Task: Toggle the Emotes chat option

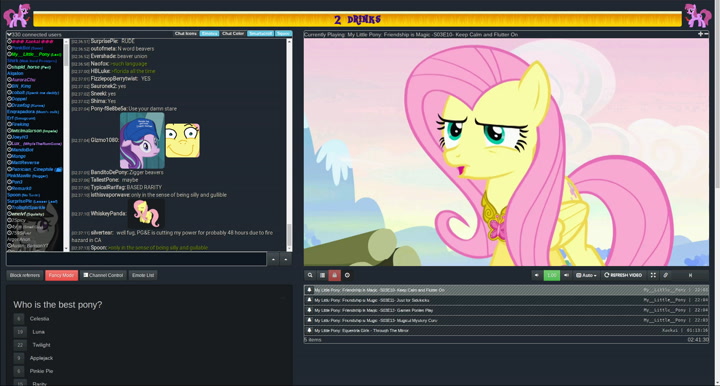Action: click(x=209, y=34)
